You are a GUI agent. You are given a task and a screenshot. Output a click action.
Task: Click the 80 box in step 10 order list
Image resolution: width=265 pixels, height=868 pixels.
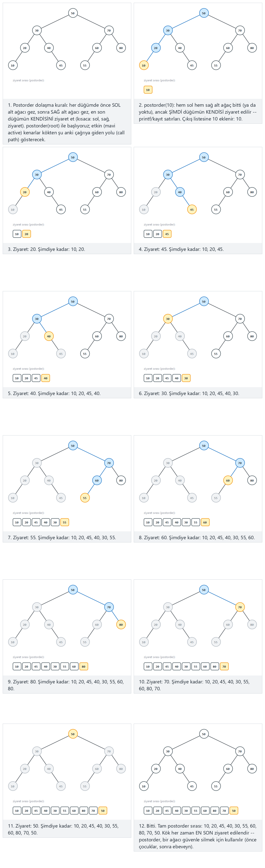(x=215, y=666)
